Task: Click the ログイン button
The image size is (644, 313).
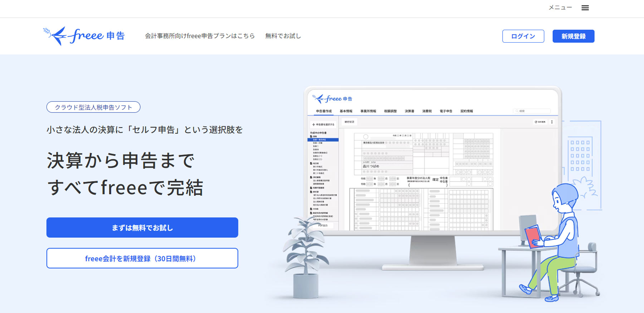Action: coord(523,36)
